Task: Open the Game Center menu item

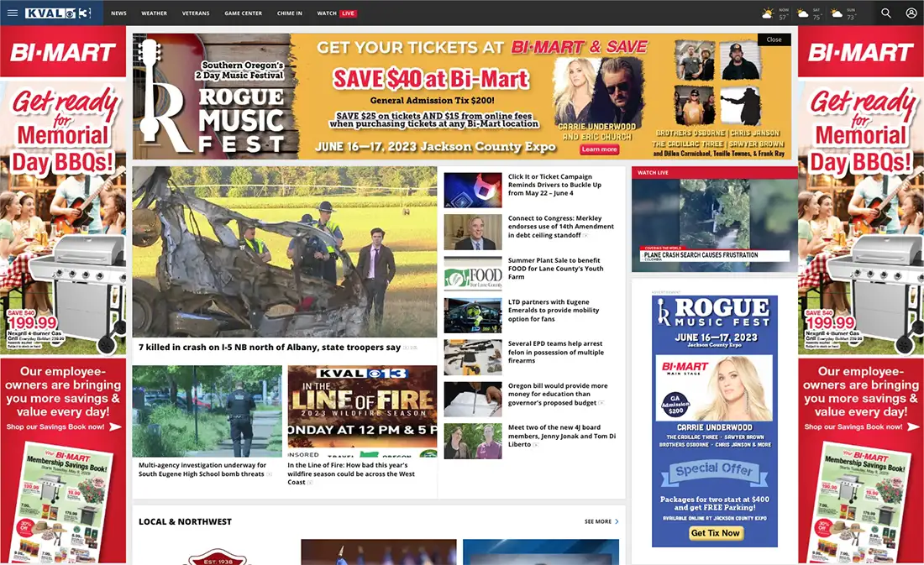Action: click(243, 13)
